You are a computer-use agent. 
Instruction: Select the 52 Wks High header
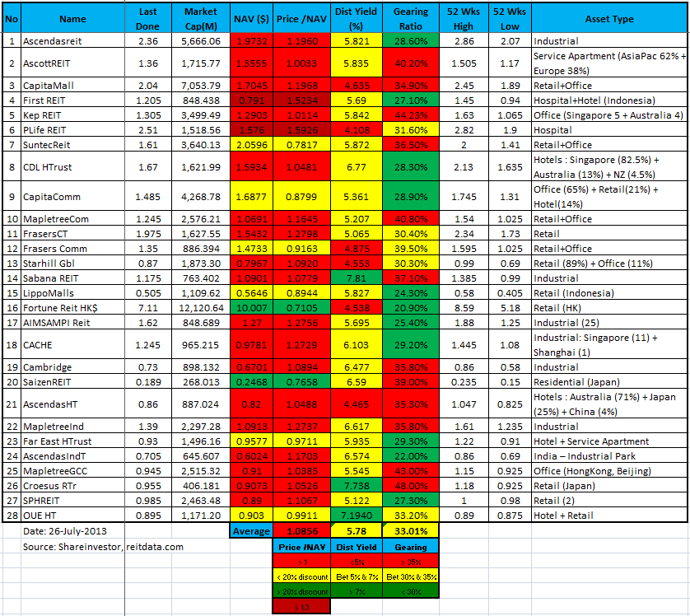pos(464,19)
